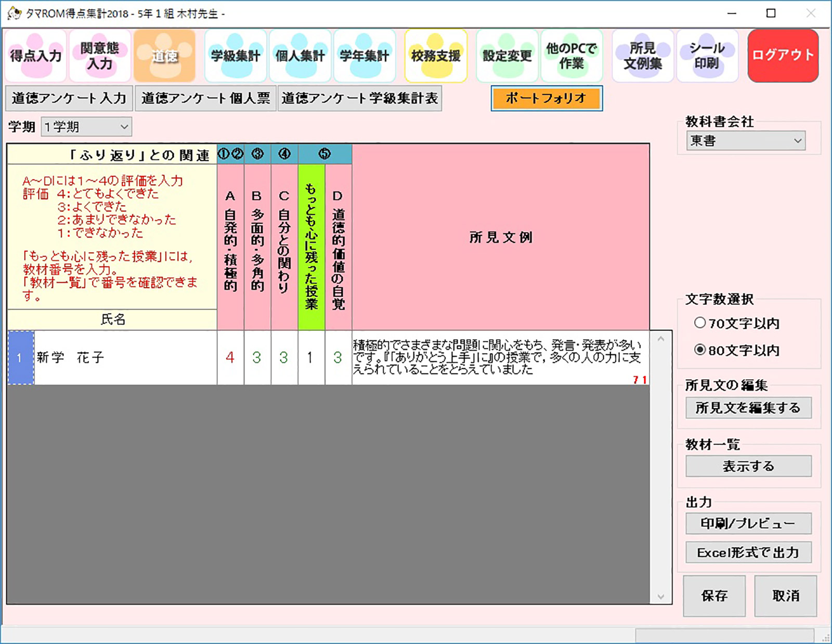
Task: Click the green もっとも心に残った授業 header
Action: pos(311,247)
